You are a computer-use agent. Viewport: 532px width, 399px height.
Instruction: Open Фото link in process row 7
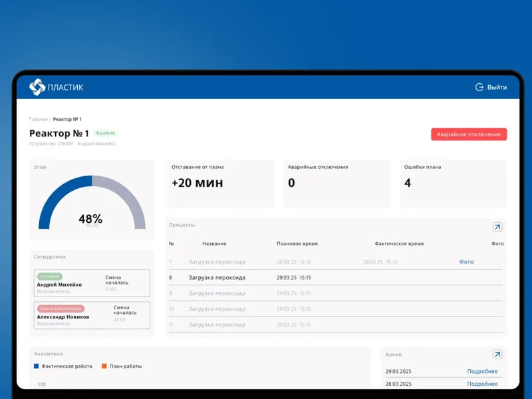point(466,261)
